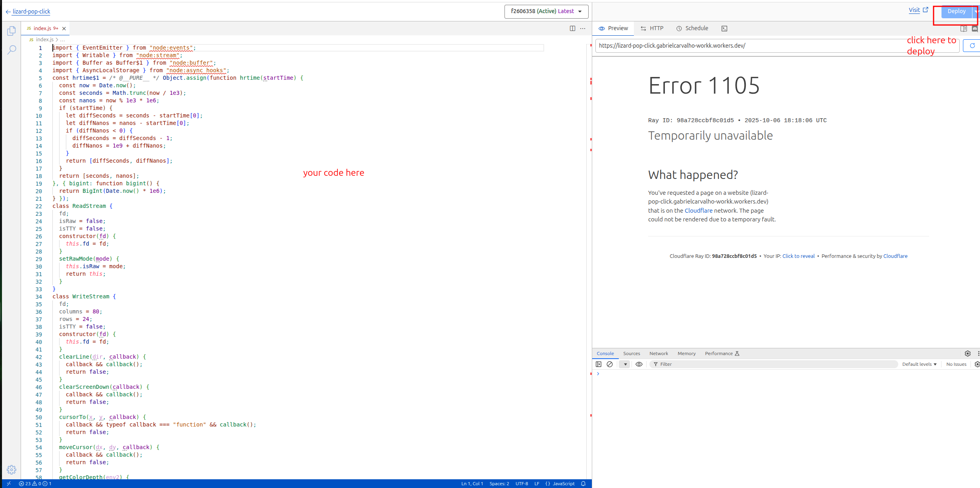Click the errors and warnings status indicator
980x488 pixels.
point(35,484)
